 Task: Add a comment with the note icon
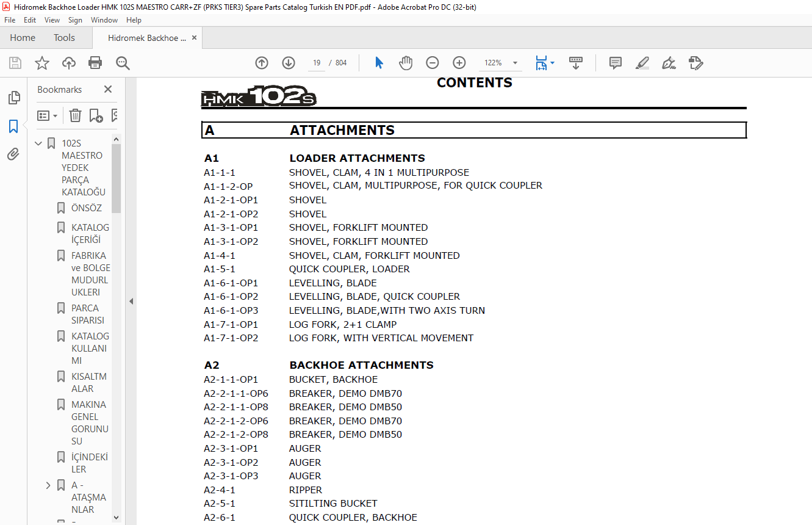(616, 63)
